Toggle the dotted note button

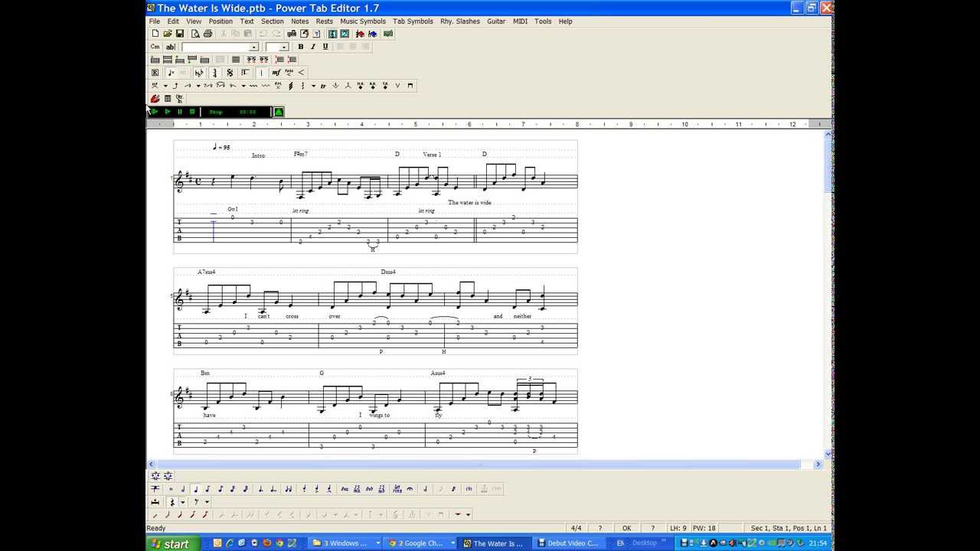click(260, 488)
